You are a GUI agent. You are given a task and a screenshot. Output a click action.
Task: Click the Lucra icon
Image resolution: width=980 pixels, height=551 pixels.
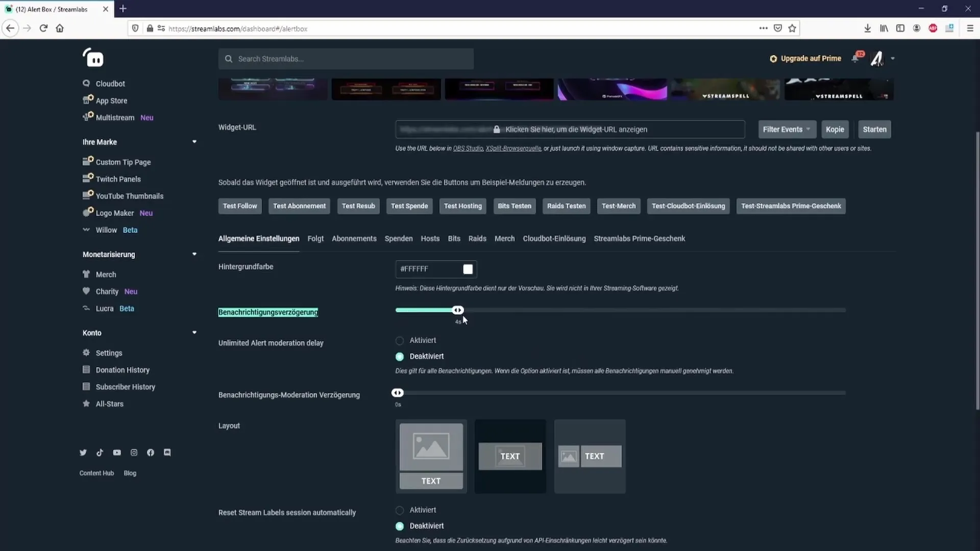86,308
